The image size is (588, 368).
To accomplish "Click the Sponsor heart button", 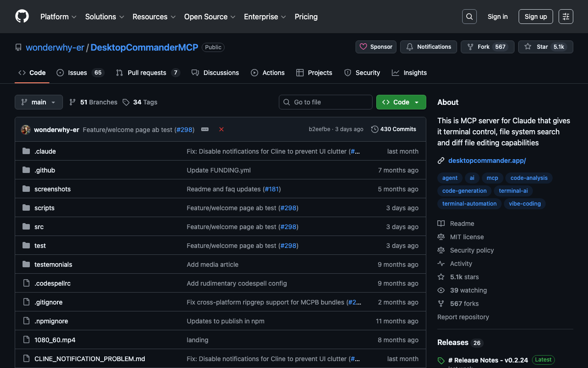I will click(x=376, y=47).
